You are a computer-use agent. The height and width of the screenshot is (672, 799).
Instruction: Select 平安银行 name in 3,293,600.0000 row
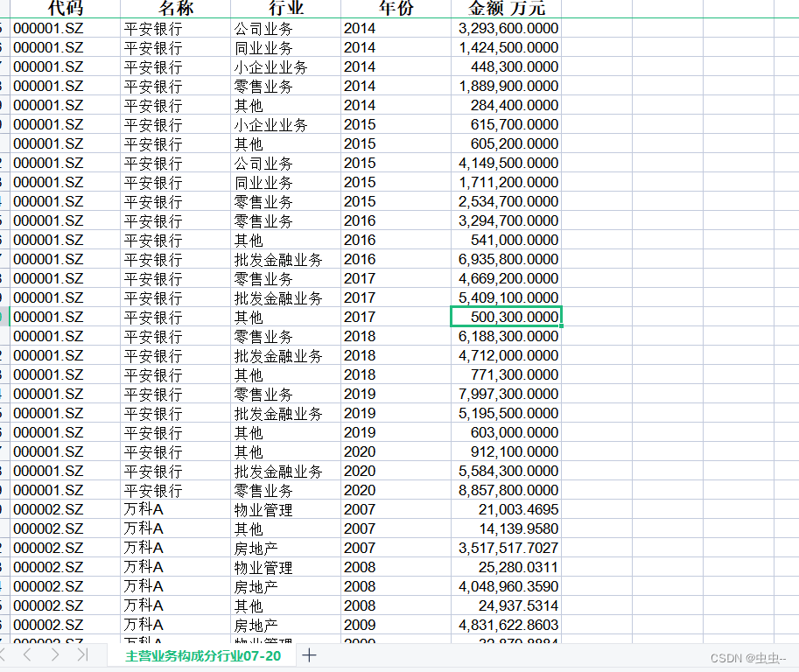[175, 28]
